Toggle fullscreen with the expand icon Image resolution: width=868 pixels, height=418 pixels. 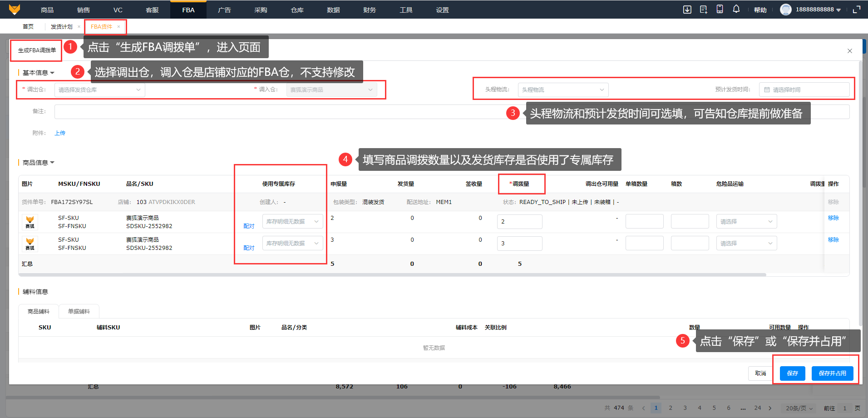click(857, 10)
